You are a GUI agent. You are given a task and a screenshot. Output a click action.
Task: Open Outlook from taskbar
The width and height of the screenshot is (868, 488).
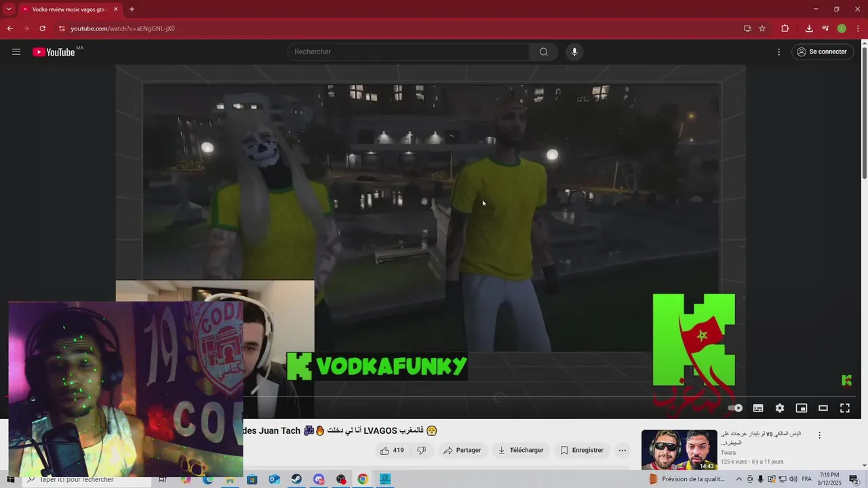tap(274, 479)
